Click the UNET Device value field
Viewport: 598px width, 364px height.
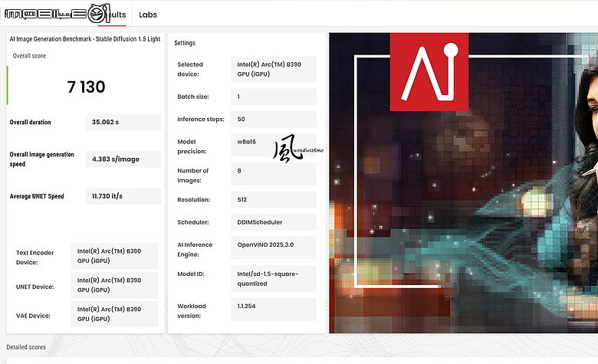(114, 285)
